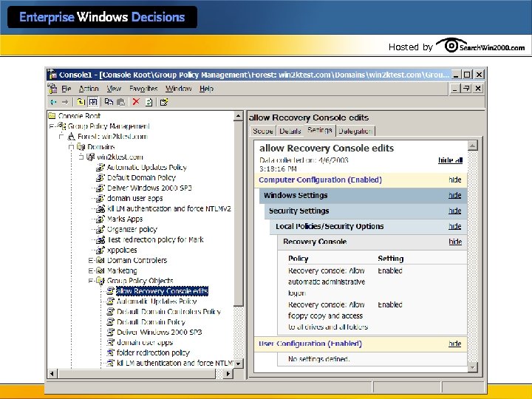
Task: Click the Up One Level toolbar icon
Action: 81,102
